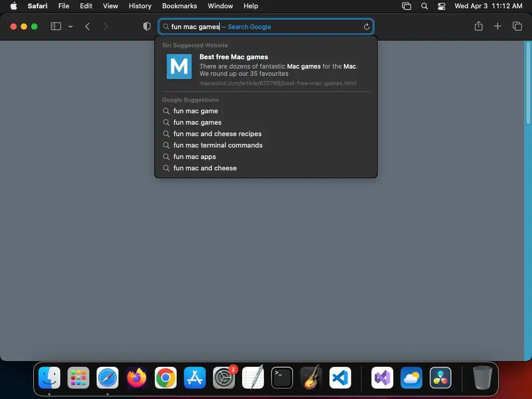Open the History menu
Screen dimensions: 532x399
pos(140,6)
